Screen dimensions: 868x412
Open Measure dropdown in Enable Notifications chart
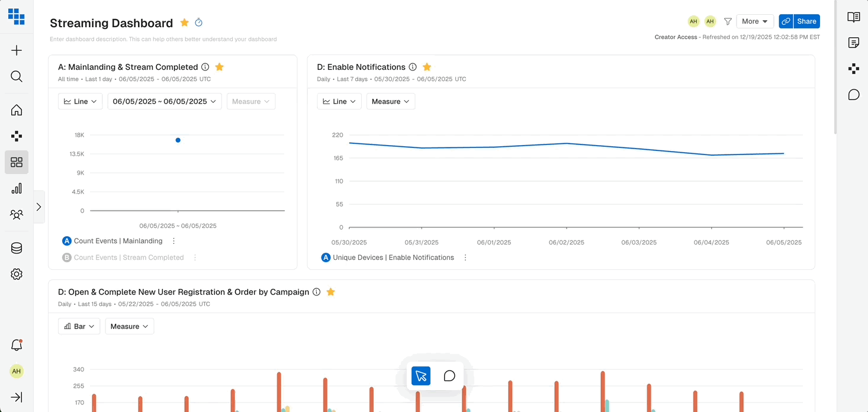(391, 101)
